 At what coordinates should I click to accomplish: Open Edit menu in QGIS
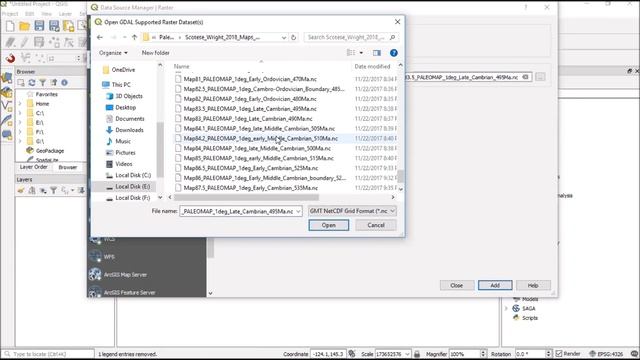tap(30, 14)
